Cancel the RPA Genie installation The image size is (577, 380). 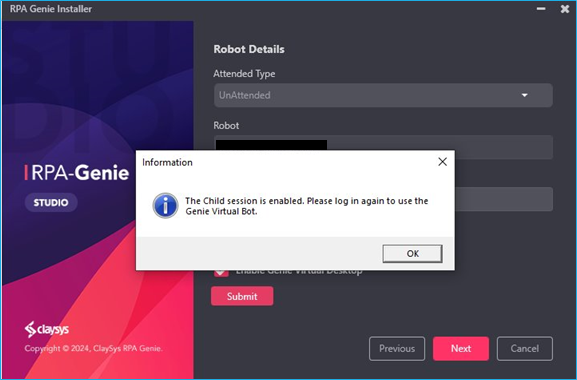(524, 348)
